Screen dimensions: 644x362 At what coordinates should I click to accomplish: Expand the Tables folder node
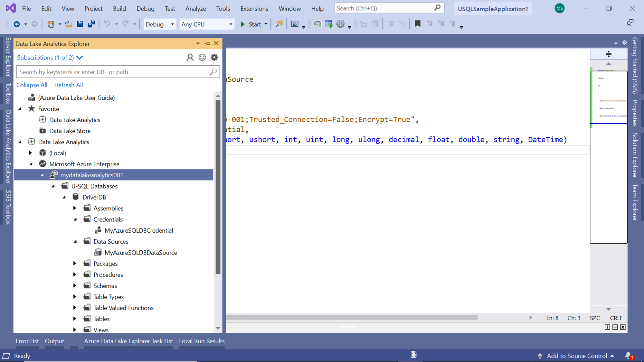point(75,319)
